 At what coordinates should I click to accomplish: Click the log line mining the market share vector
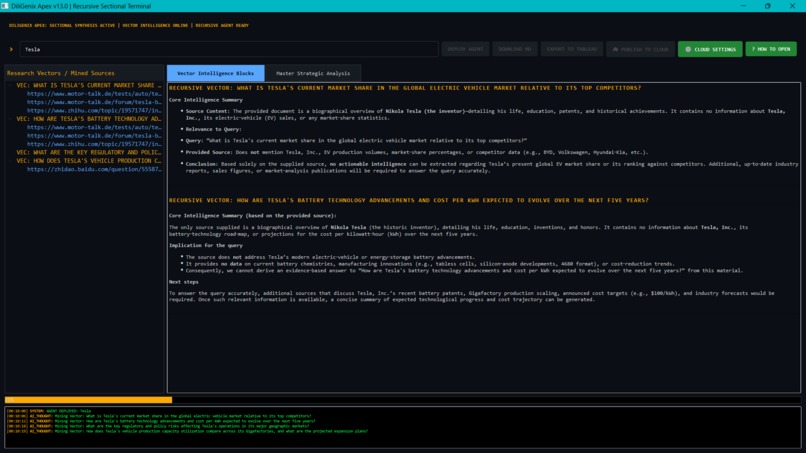[159, 416]
